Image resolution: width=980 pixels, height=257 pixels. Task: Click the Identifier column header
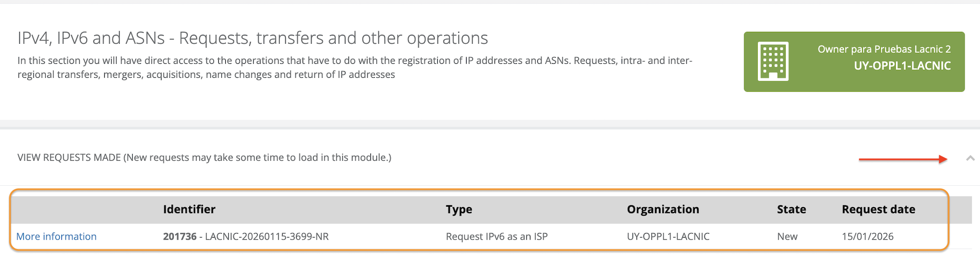[189, 210]
